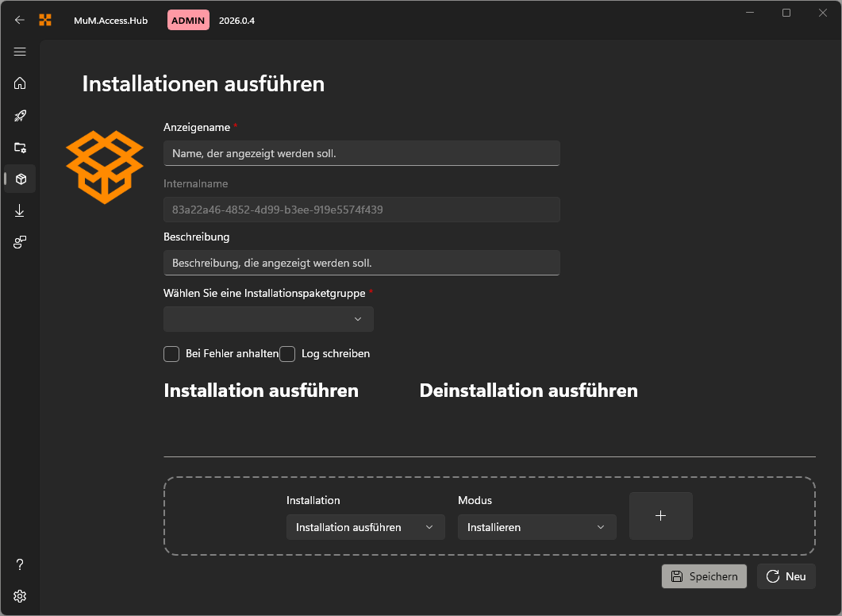This screenshot has height=616, width=842.
Task: Click the Speichern button
Action: (x=704, y=576)
